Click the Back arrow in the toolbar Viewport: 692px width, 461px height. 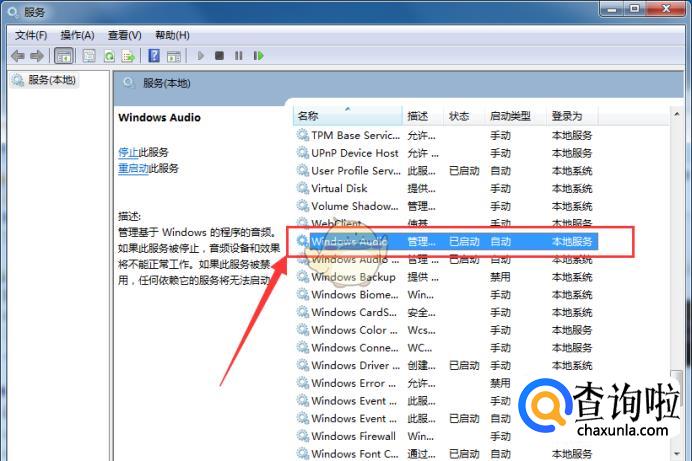click(18, 56)
